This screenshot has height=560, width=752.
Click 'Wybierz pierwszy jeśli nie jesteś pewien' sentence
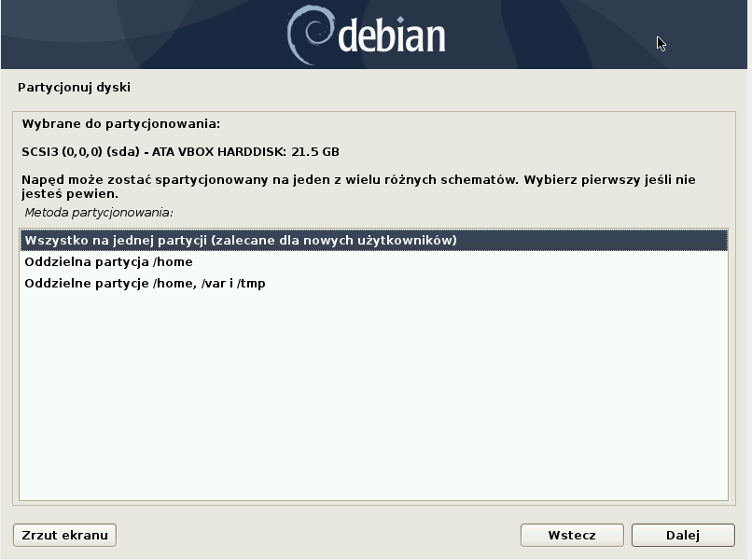606,179
